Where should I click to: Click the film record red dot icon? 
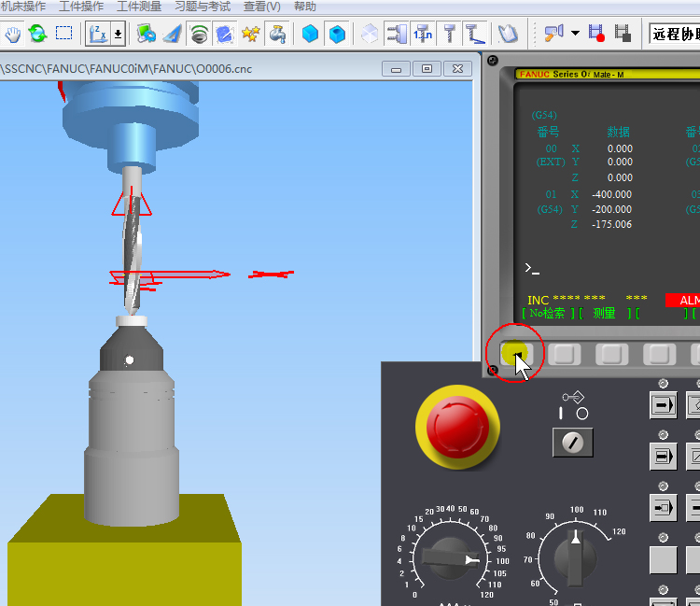point(596,34)
